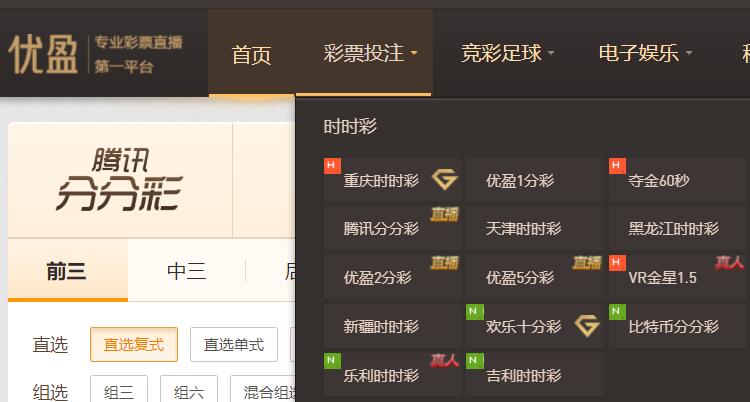Click the gold G icon beside 欢乐十分彩

(587, 326)
